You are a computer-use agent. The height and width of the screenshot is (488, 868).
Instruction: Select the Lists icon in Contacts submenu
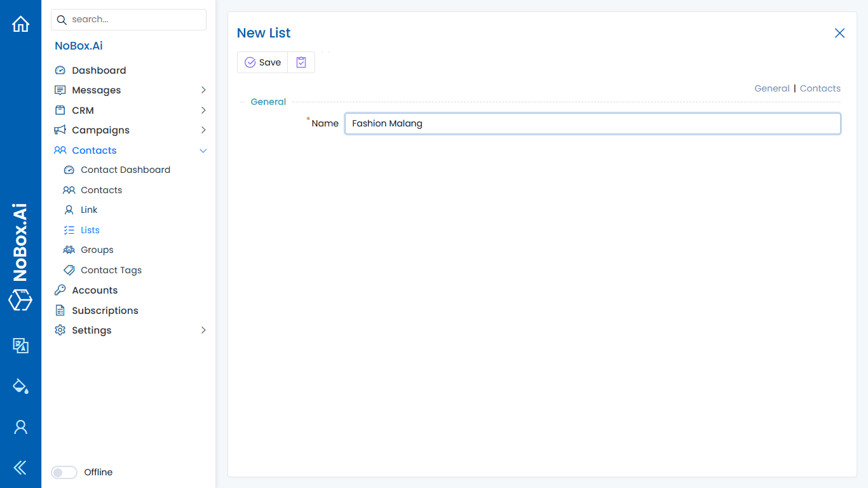[x=69, y=229]
